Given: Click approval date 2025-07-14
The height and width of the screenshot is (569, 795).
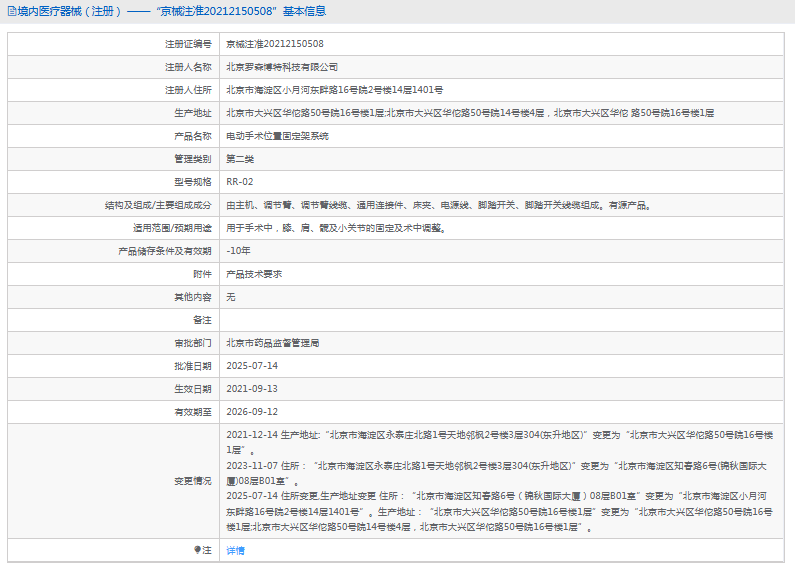Looking at the screenshot, I should [252, 366].
